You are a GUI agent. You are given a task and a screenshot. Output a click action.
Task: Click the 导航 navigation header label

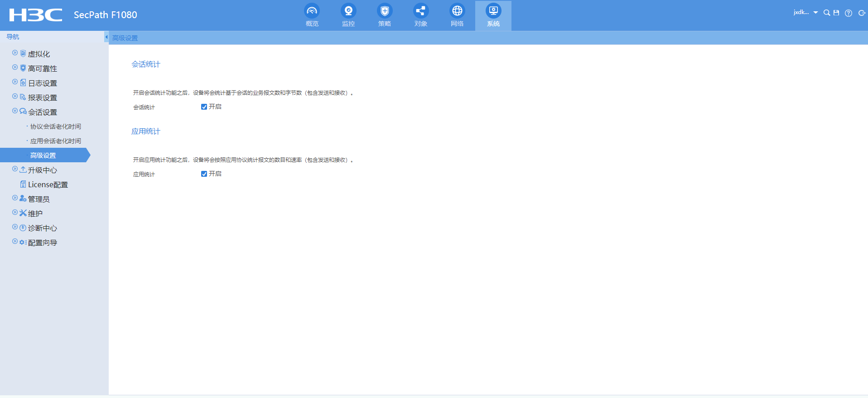[13, 37]
